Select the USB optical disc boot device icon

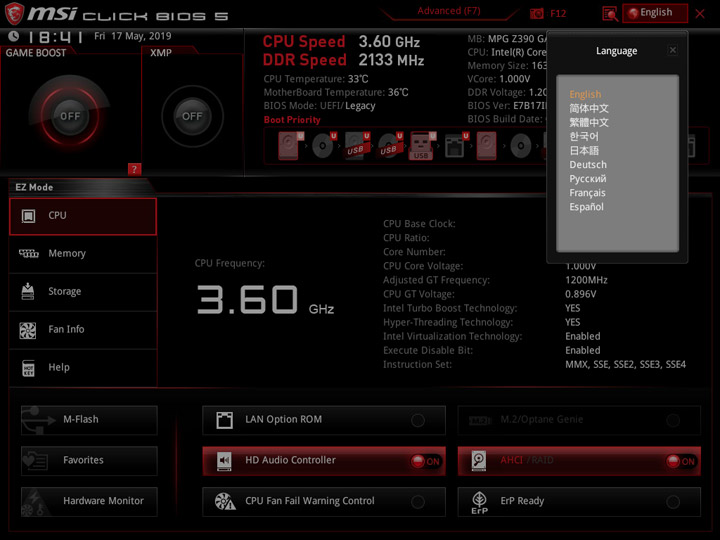[389, 146]
